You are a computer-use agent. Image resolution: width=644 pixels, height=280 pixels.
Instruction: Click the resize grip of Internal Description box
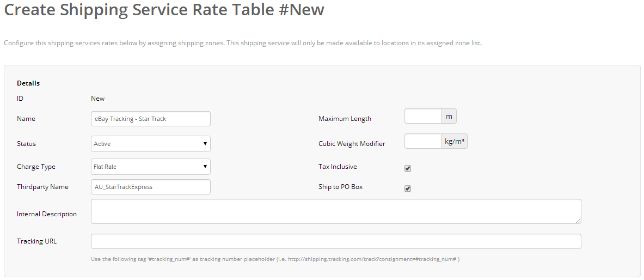point(578,221)
